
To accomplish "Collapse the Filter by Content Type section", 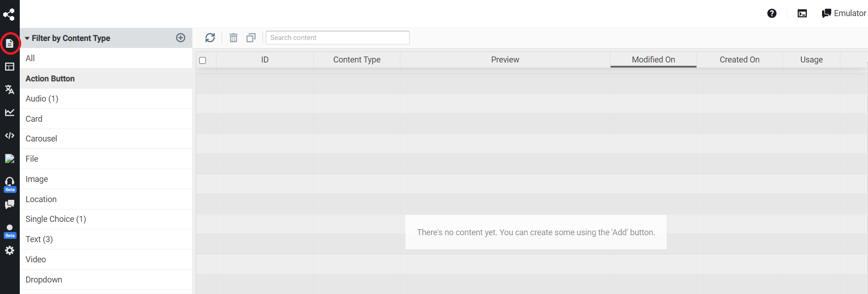I will coord(28,38).
